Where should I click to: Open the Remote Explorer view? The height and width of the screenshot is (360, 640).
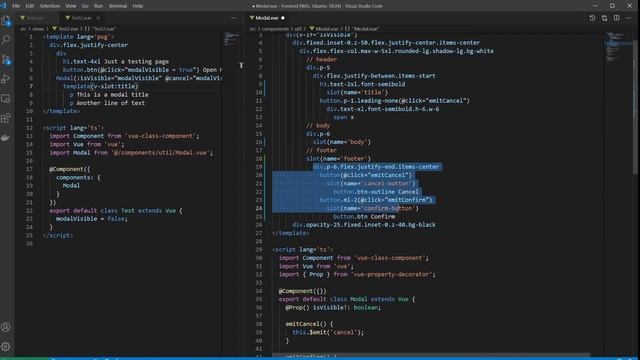tap(6, 99)
